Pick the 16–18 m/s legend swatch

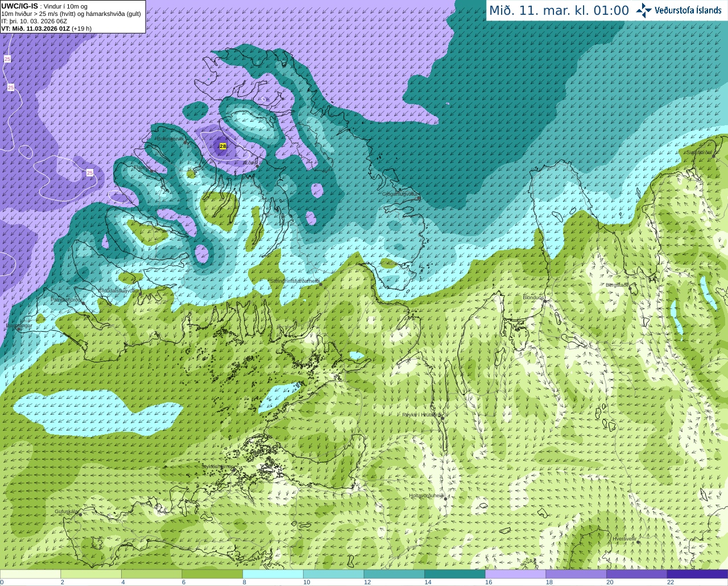516,574
